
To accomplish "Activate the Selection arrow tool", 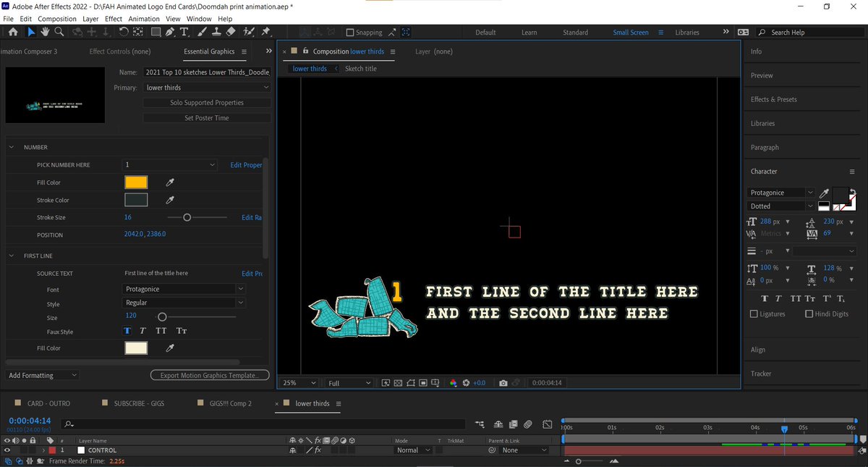I will coord(31,32).
